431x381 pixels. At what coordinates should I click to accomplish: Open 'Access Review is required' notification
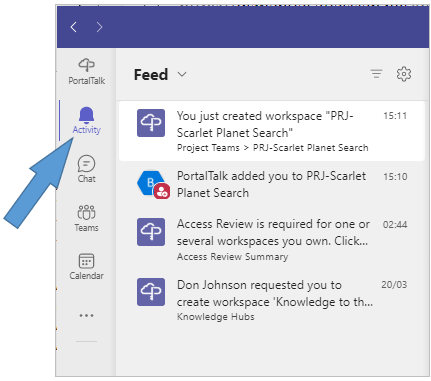tap(273, 232)
